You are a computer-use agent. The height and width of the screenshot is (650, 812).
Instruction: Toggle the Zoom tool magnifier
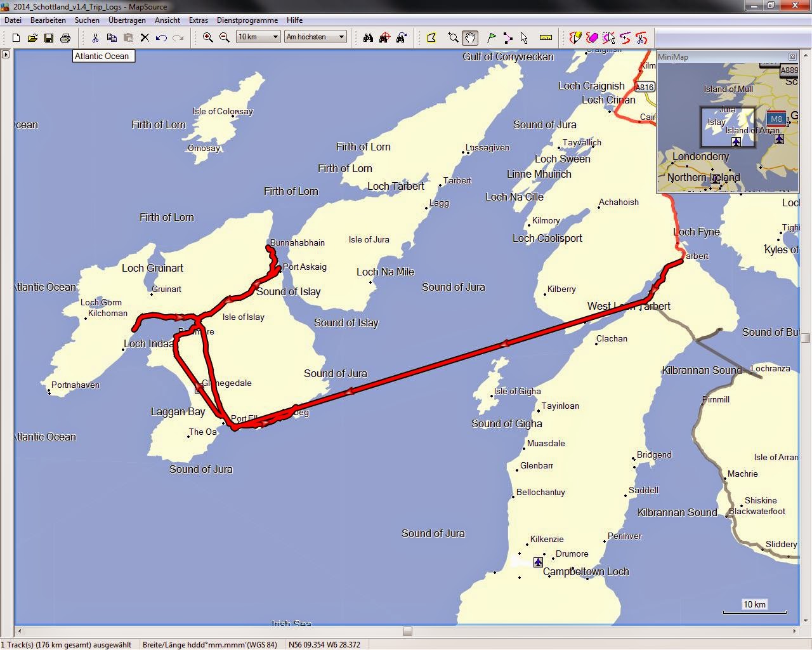point(453,38)
